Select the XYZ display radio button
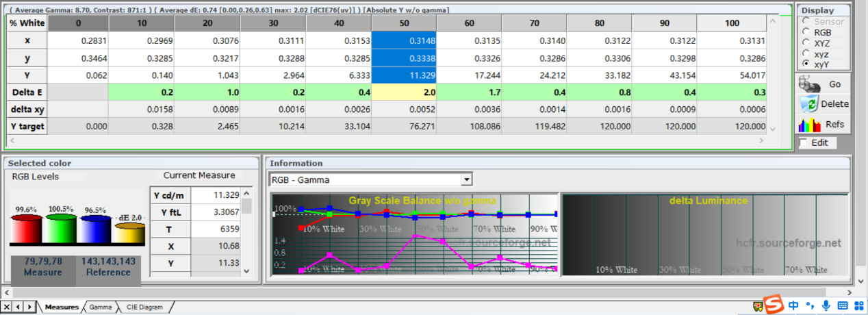Image resolution: width=868 pixels, height=315 pixels. coord(807,42)
